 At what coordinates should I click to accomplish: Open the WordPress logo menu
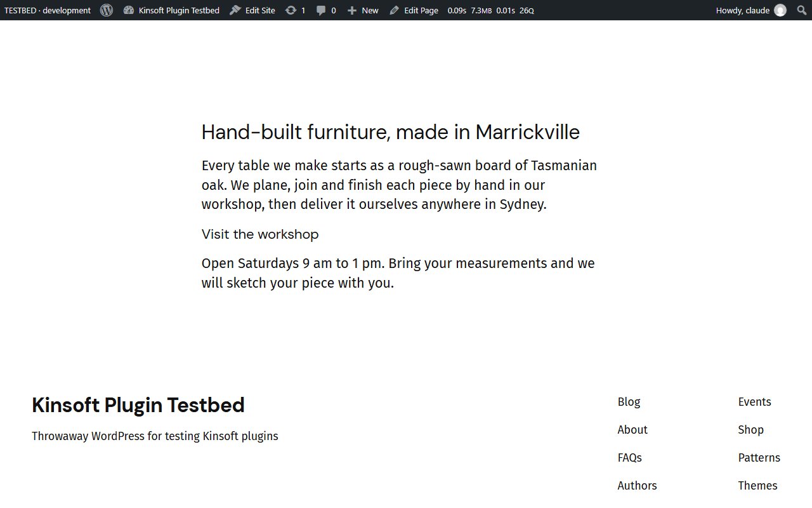click(107, 10)
